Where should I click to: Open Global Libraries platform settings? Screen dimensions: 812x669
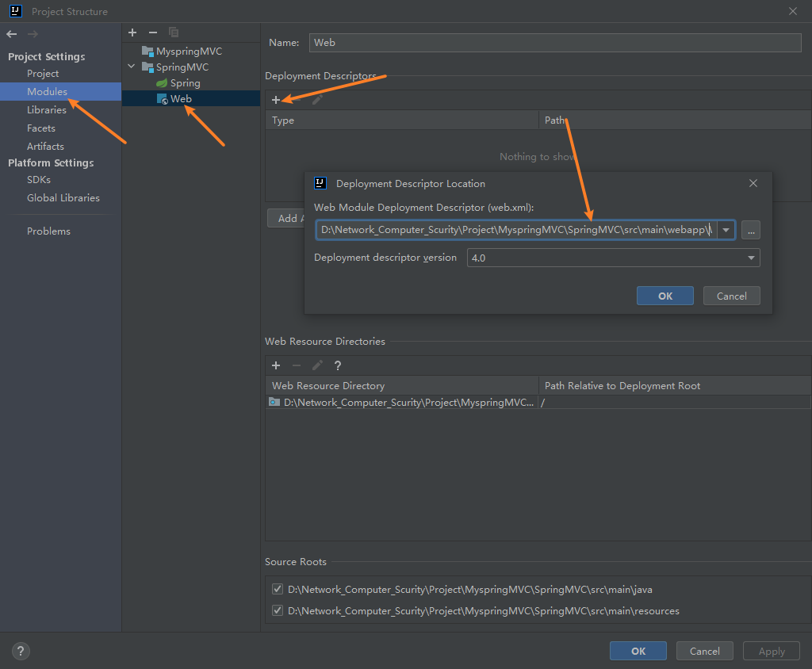63,198
